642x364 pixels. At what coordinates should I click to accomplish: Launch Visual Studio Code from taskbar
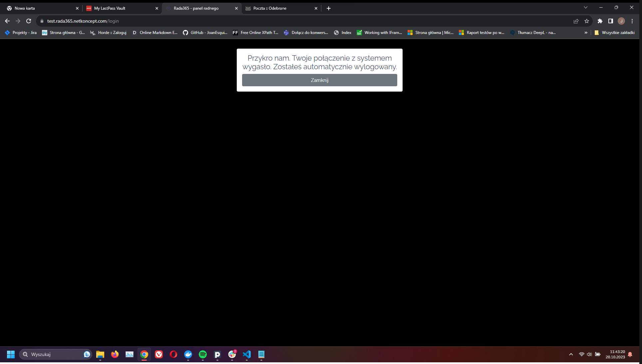pos(247,354)
